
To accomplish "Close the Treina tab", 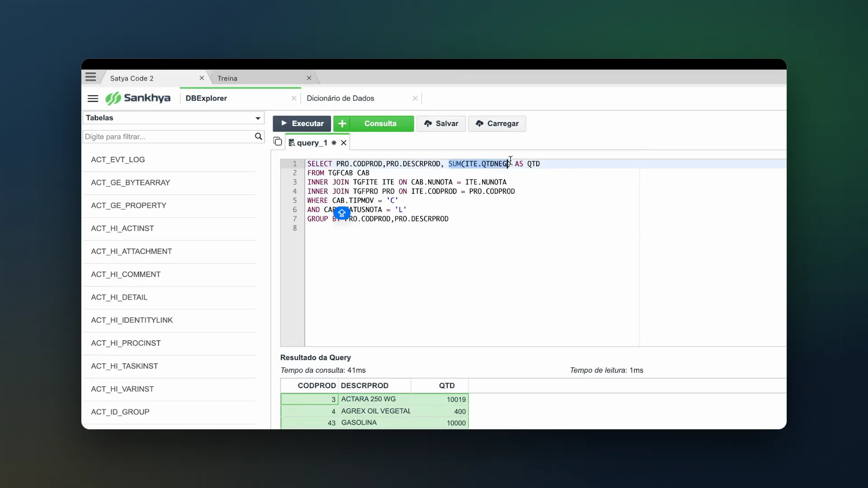I will coord(309,78).
